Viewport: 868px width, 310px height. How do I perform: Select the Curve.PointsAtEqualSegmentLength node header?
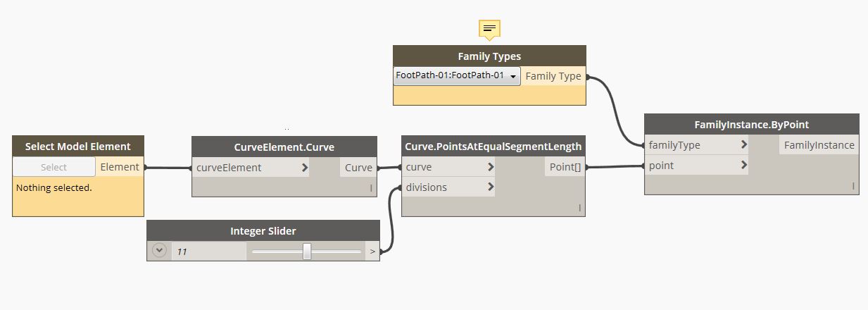click(x=493, y=147)
